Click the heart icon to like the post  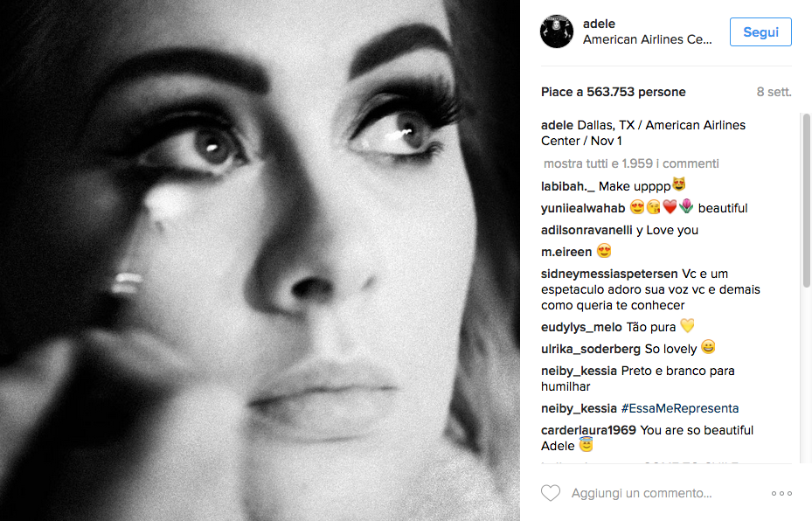pyautogui.click(x=551, y=492)
